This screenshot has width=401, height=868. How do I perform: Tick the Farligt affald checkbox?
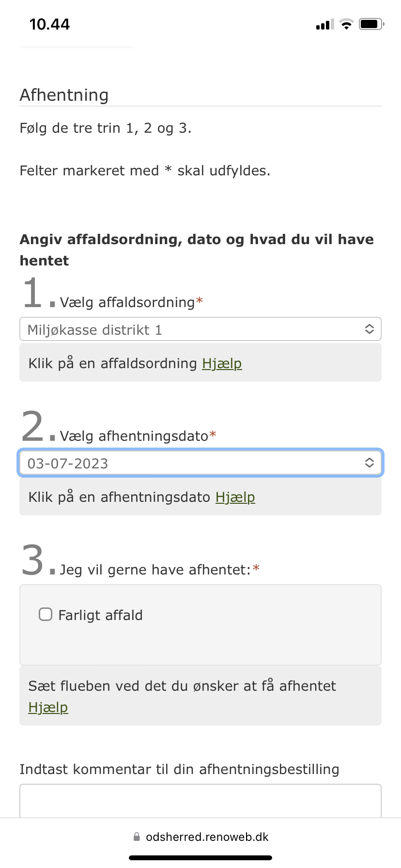(x=46, y=615)
